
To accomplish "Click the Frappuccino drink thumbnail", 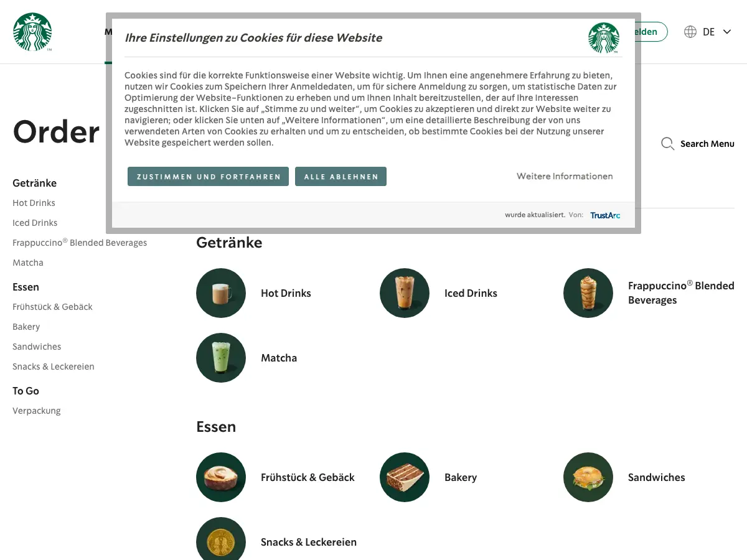I will [588, 293].
